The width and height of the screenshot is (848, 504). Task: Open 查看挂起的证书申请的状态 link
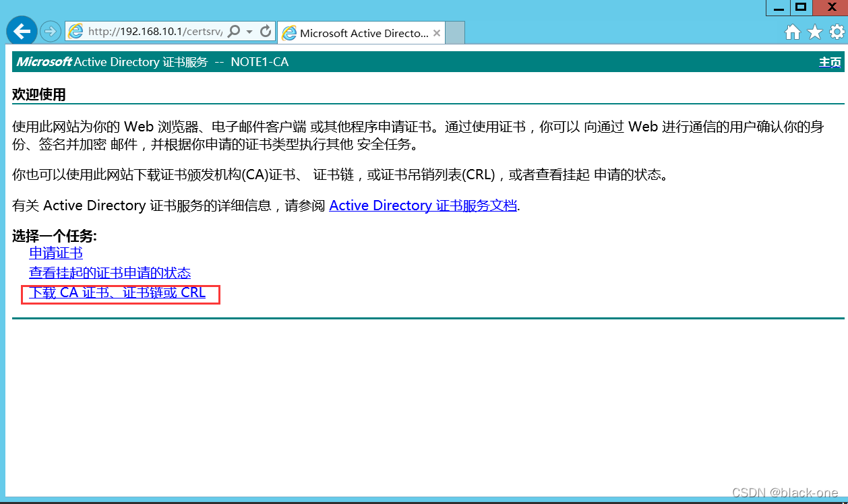110,273
